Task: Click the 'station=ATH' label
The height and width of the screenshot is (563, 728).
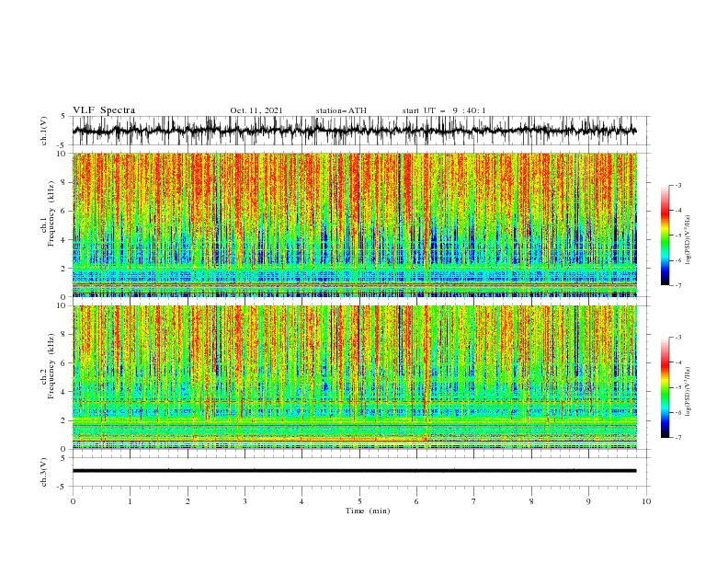Action: (x=341, y=110)
